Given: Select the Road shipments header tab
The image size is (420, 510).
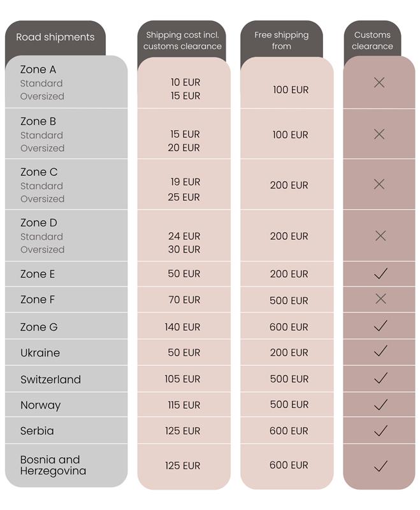Looking at the screenshot, I should tap(55, 37).
